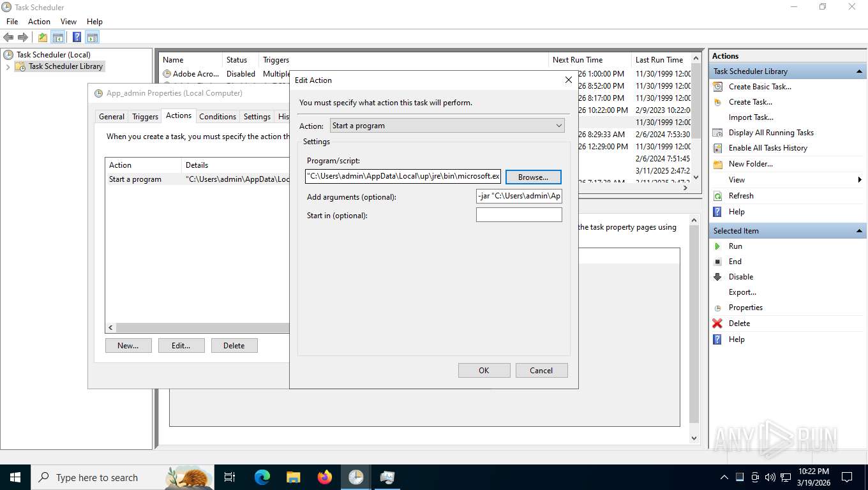Expand the Task Scheduler Library tree node
This screenshot has height=490, width=868.
tap(8, 66)
